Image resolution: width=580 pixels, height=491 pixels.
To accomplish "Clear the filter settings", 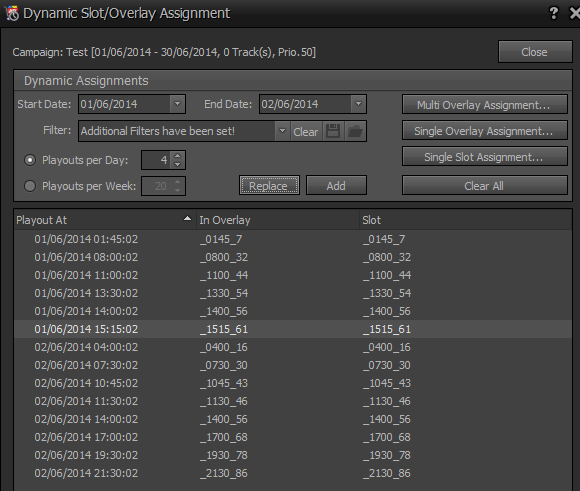I will pos(306,131).
